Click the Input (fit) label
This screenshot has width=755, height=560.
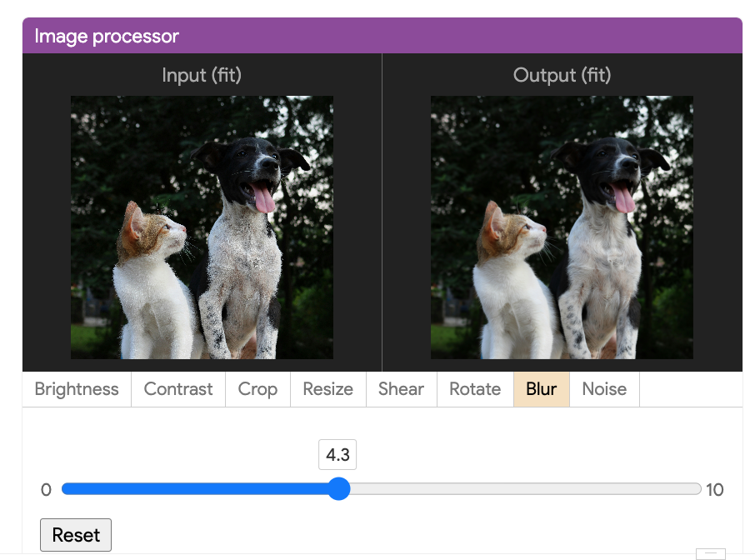[202, 75]
